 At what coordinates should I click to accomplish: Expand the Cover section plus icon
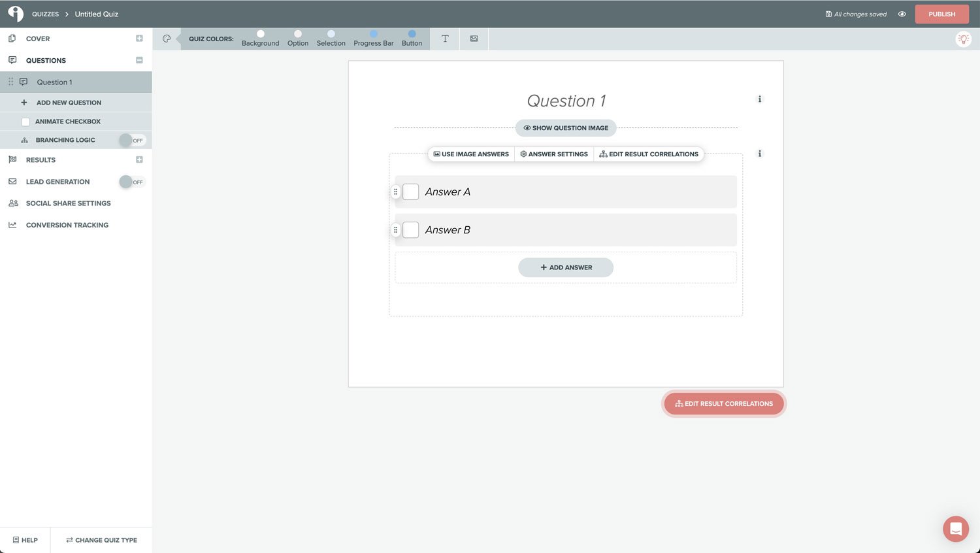point(139,39)
